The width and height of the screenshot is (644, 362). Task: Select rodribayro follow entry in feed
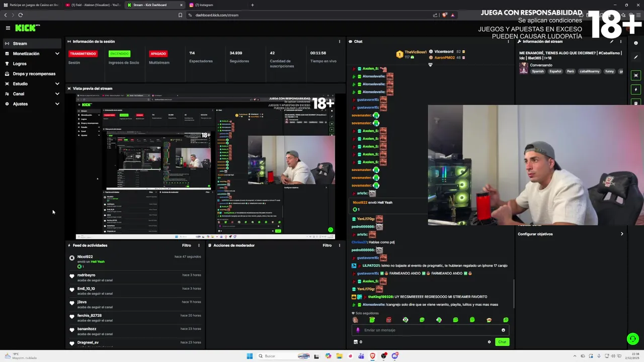pos(135,277)
